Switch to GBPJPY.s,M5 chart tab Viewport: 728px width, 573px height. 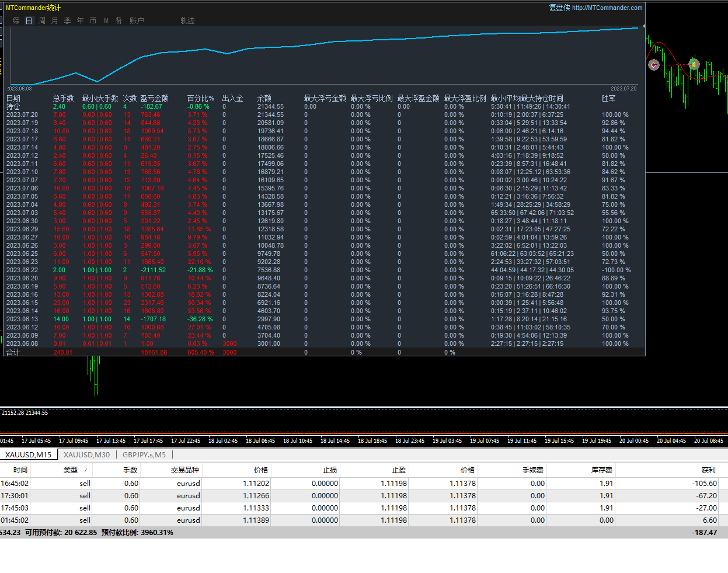point(144,455)
